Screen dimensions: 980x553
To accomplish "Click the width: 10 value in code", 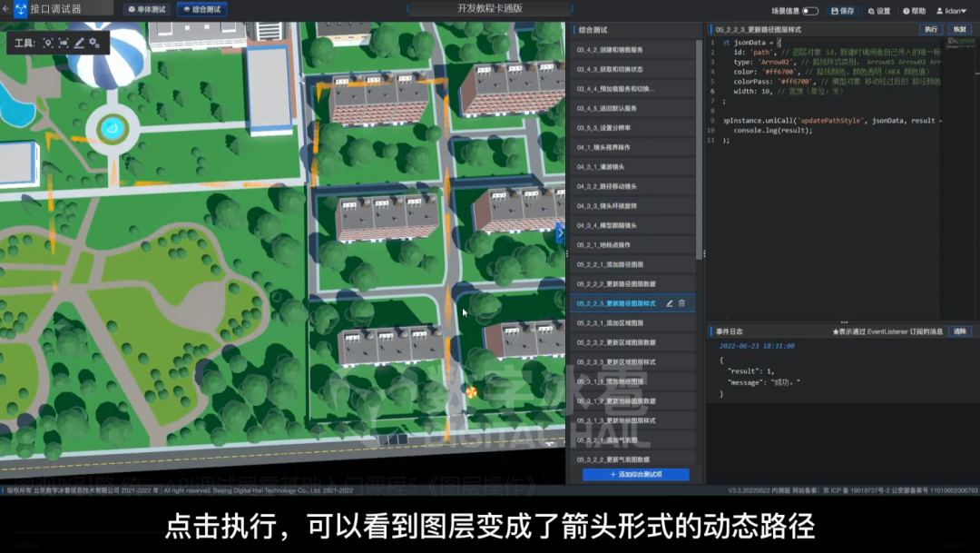I will click(x=753, y=92).
